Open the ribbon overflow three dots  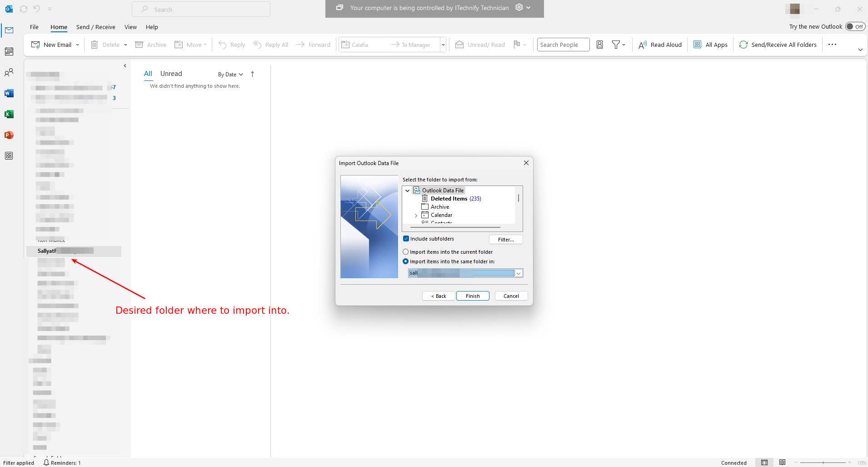(x=832, y=45)
